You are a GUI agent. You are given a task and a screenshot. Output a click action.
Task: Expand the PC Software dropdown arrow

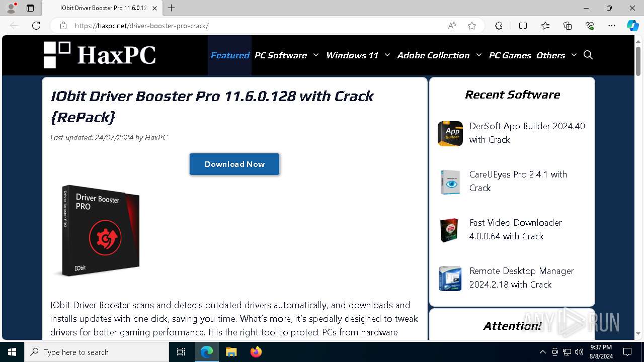point(316,55)
